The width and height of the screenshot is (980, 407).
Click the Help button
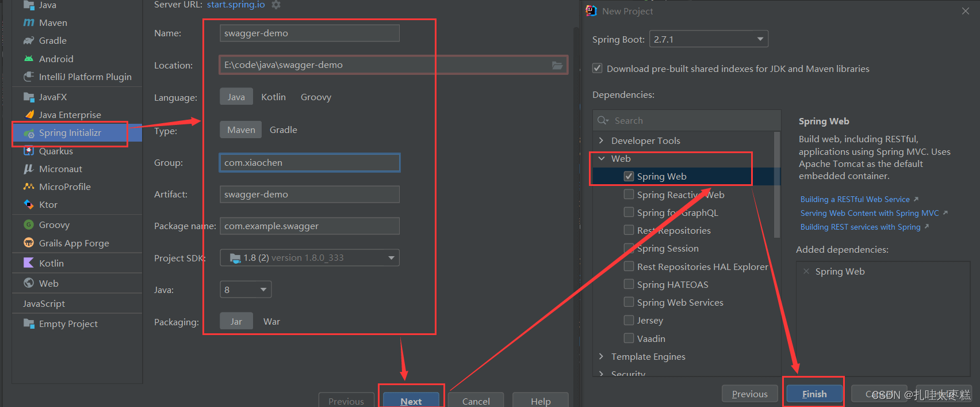click(541, 400)
